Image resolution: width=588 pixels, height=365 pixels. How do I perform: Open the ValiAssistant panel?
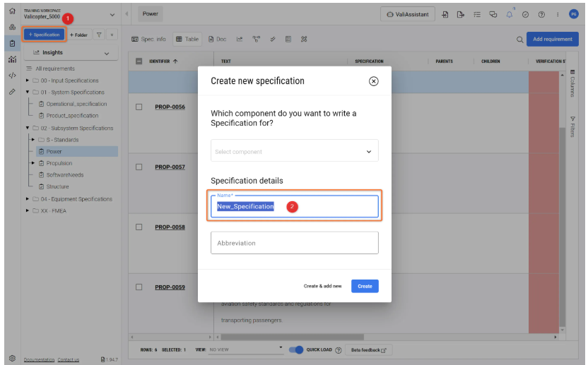408,14
